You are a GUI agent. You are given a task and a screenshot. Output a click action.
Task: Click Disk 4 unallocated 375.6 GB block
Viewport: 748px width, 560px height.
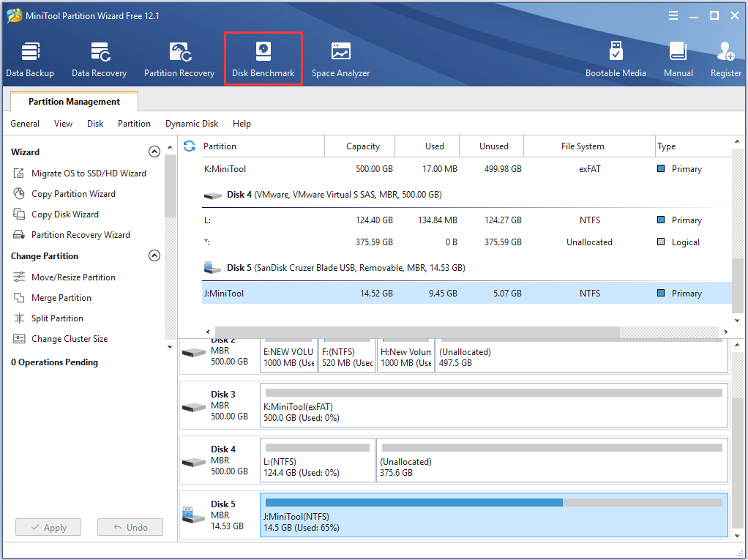(x=552, y=460)
